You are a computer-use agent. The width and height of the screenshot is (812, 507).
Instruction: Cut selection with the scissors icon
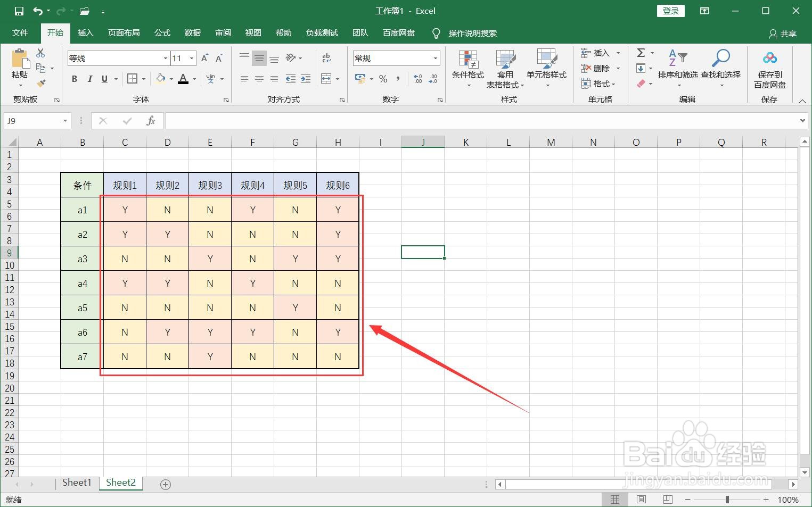point(41,53)
